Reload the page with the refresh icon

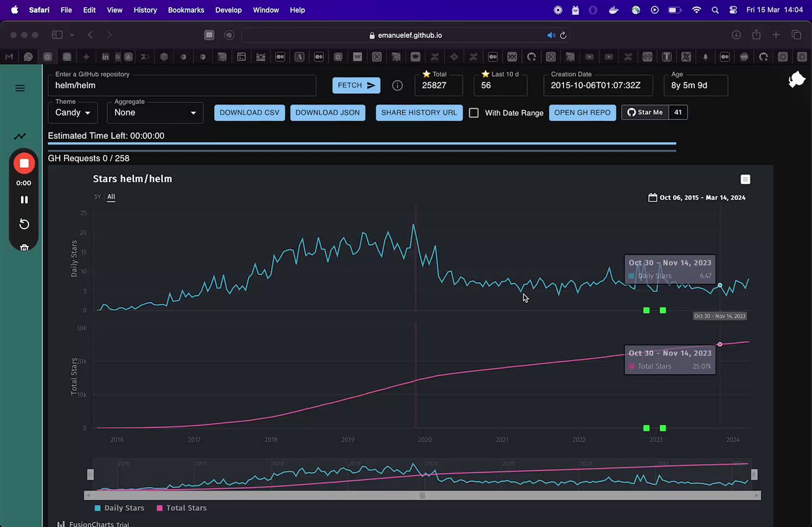563,36
